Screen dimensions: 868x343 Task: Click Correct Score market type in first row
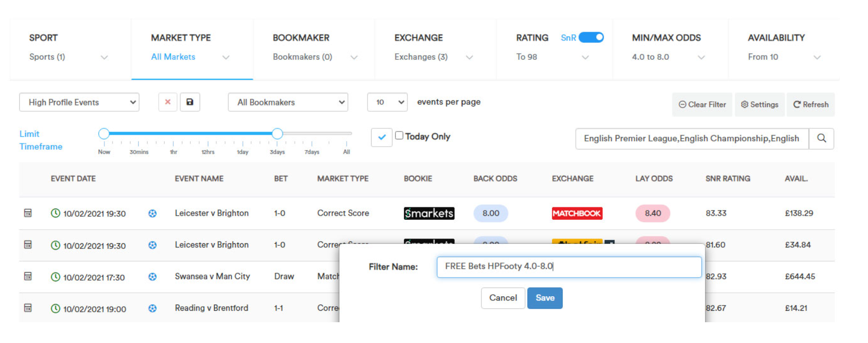click(343, 213)
